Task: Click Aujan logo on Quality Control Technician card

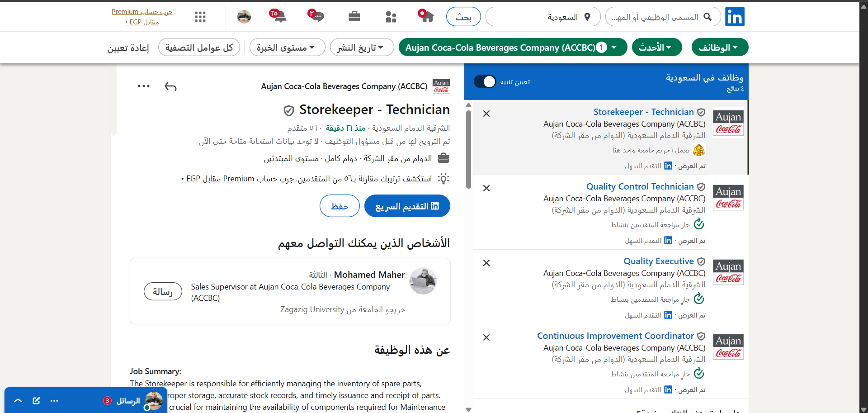Action: [x=728, y=197]
